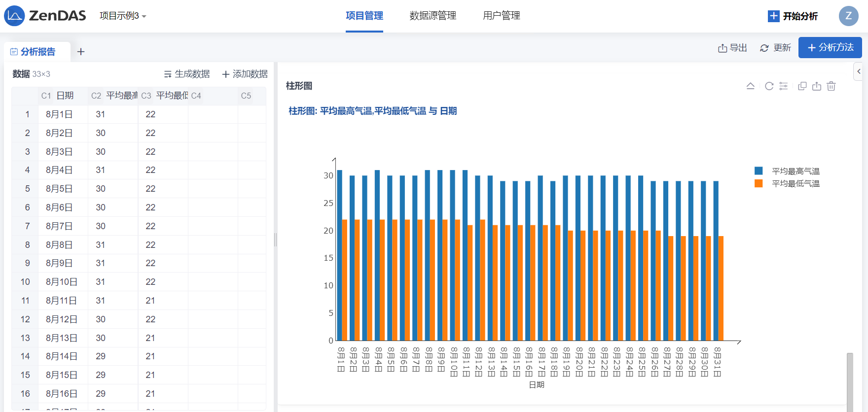The height and width of the screenshot is (412, 868).
Task: Open the 项目示例3 project dropdown
Action: pos(123,16)
